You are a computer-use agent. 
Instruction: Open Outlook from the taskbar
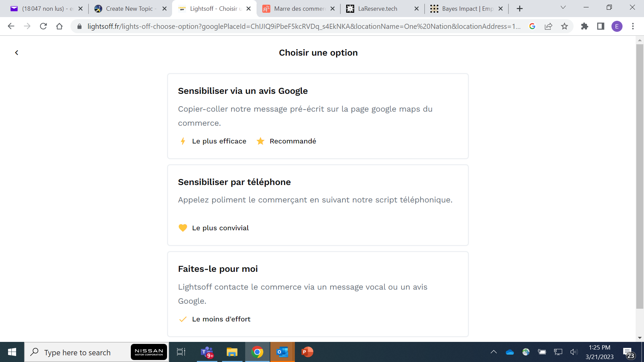tap(282, 352)
